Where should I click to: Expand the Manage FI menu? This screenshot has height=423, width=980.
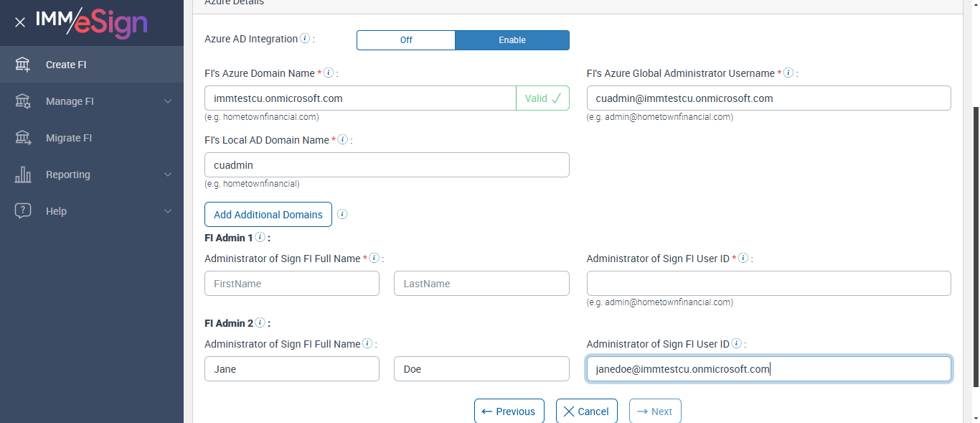coord(168,101)
